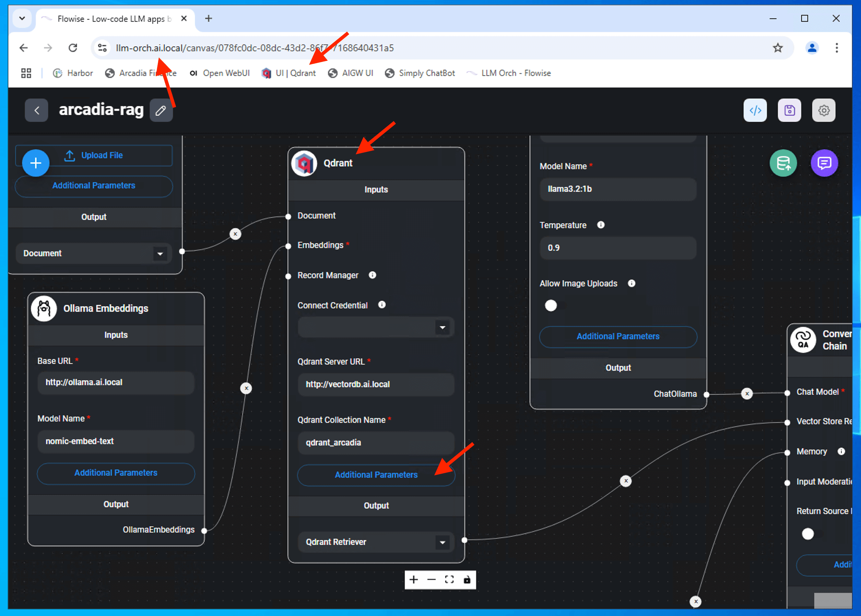The height and width of the screenshot is (616, 861).
Task: Click Qdrant node's Additional Parameters button
Action: point(376,474)
